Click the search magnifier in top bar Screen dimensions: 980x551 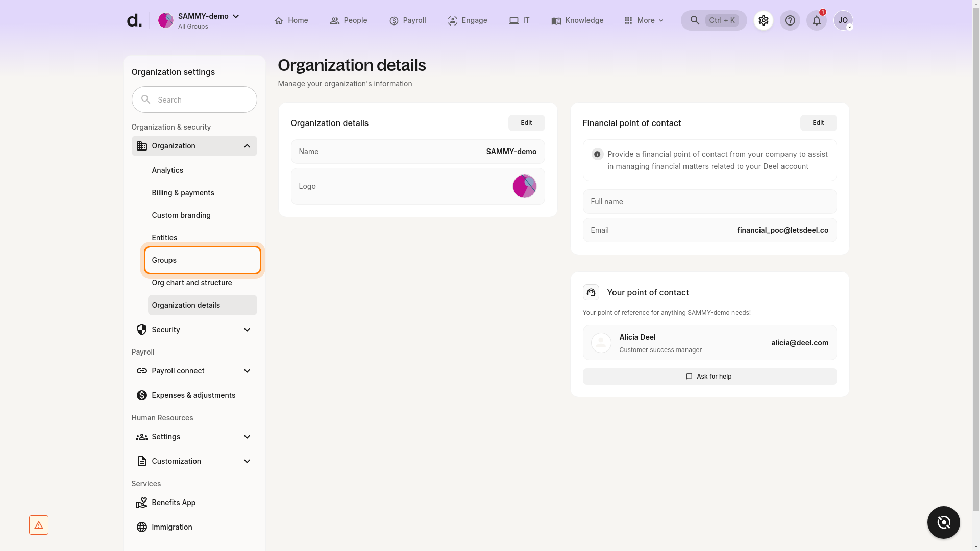click(x=694, y=20)
